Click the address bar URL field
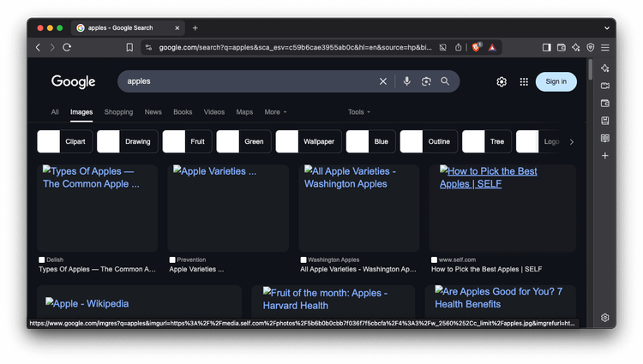The width and height of the screenshot is (643, 364). pyautogui.click(x=295, y=47)
